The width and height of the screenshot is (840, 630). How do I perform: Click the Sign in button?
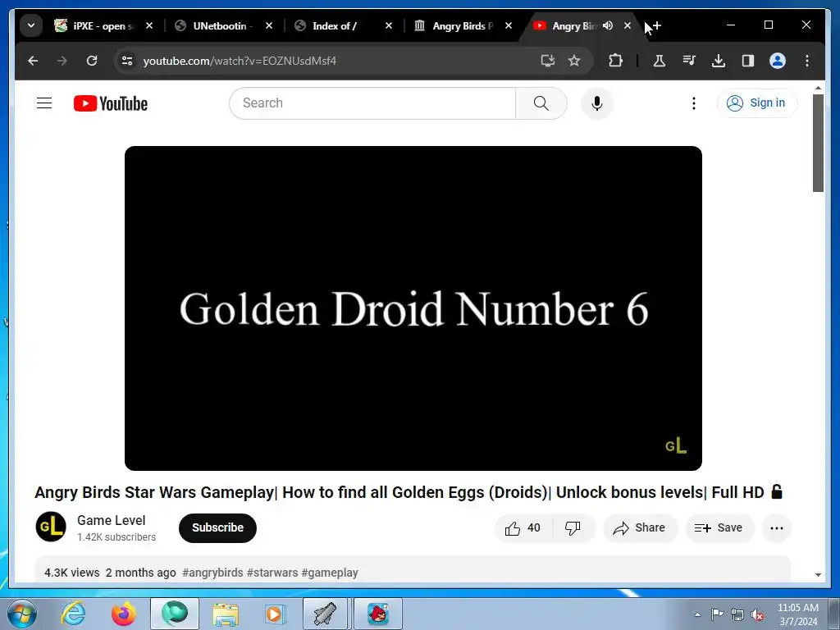click(757, 103)
